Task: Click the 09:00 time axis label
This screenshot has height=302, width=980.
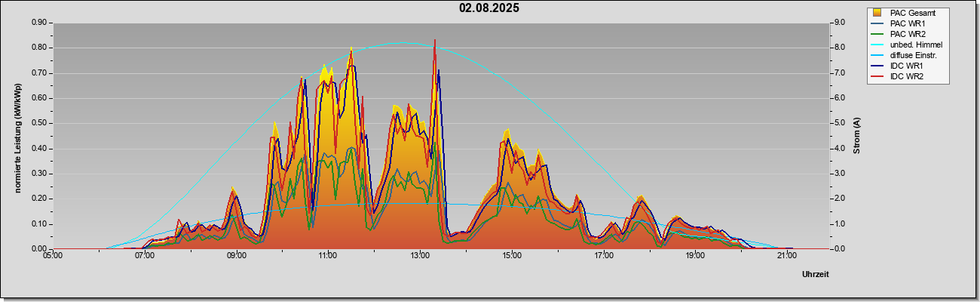Action: click(x=237, y=257)
